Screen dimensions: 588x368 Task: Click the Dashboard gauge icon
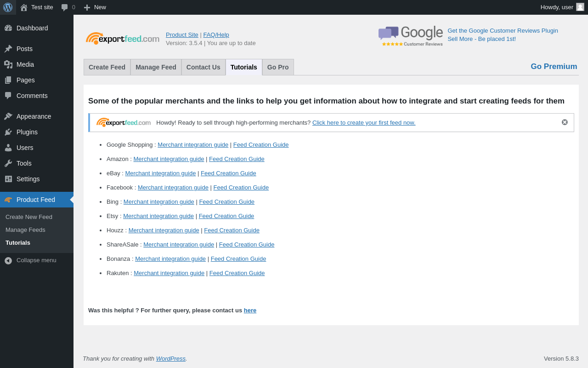click(8, 28)
